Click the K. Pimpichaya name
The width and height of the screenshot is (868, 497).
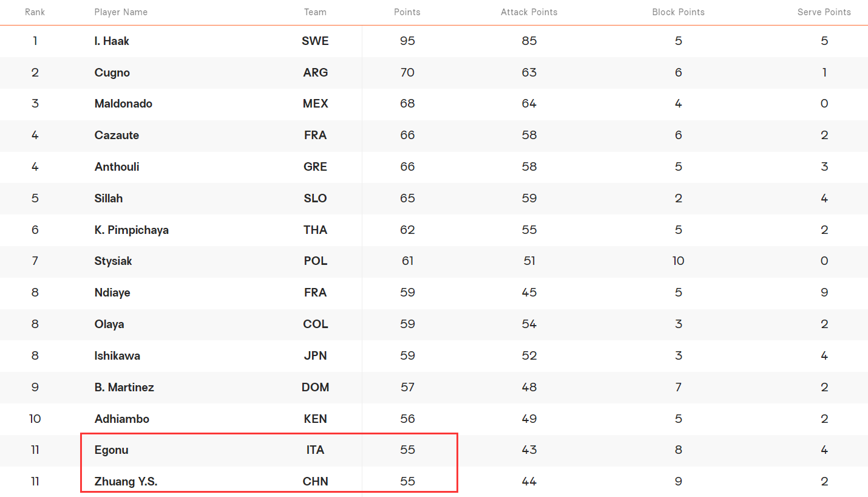(x=131, y=230)
